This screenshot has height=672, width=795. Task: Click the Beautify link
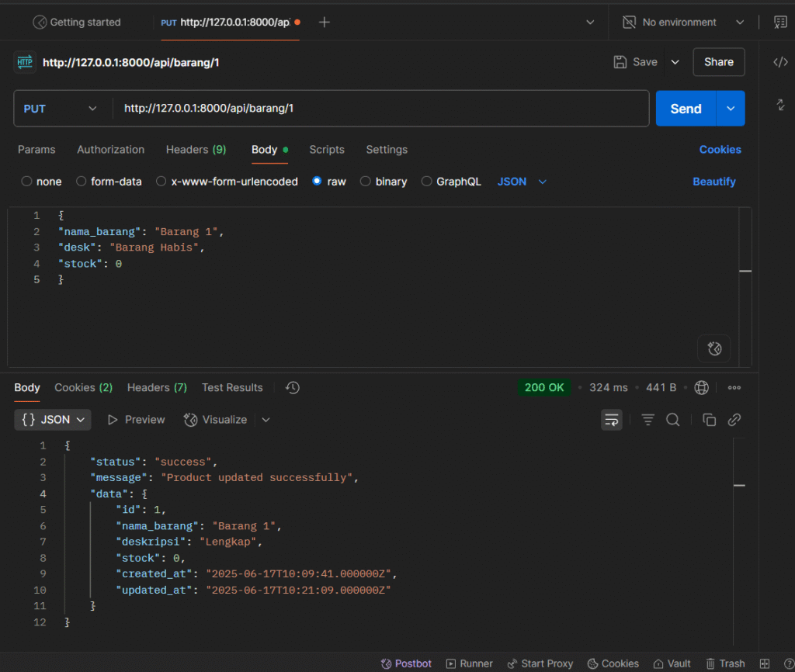(713, 182)
